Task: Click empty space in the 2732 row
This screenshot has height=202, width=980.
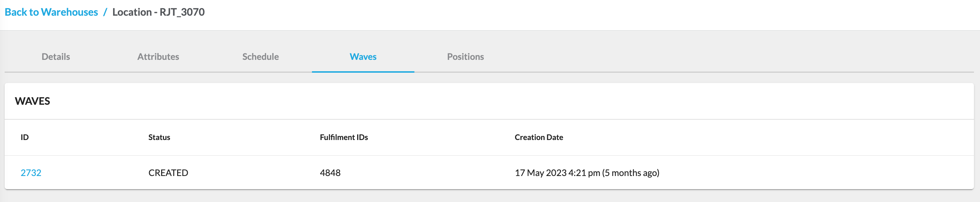Action: [x=799, y=173]
